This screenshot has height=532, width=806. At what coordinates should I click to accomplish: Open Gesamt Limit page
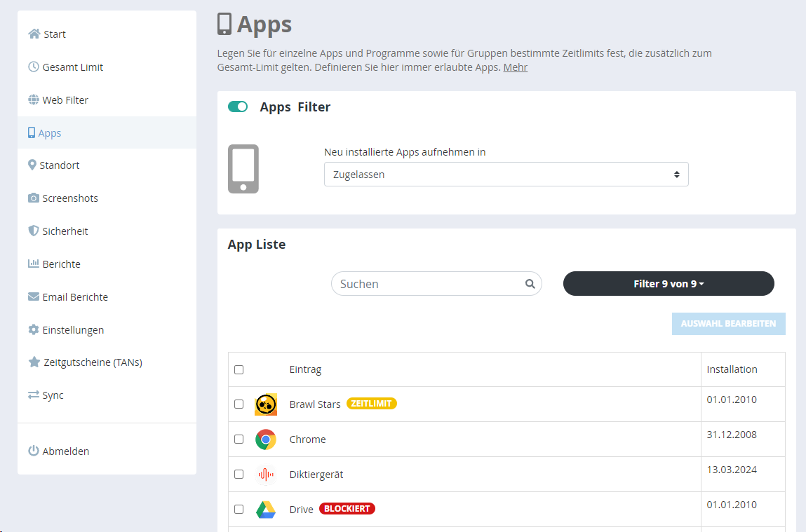107,67
